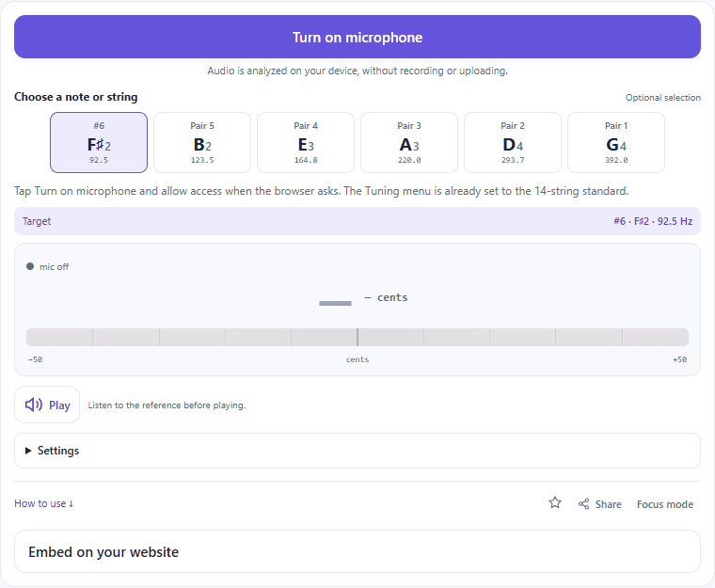
Task: Click 'Listen to the reference before playing' text
Action: pos(167,405)
